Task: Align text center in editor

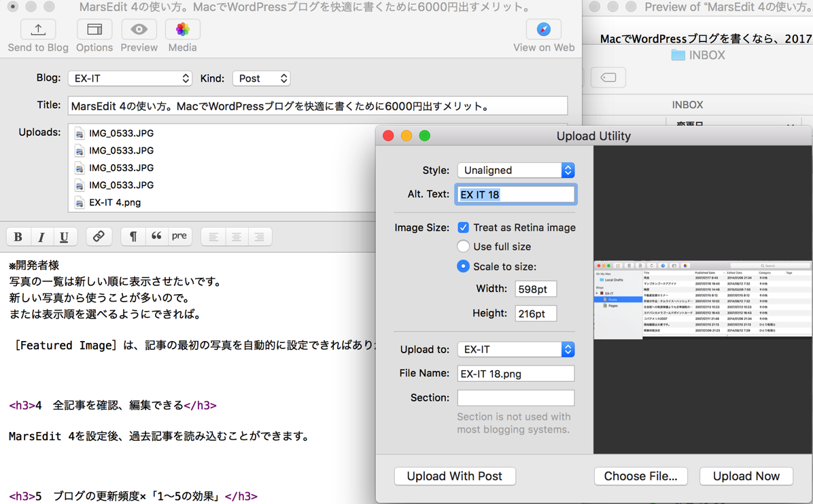Action: 237,237
